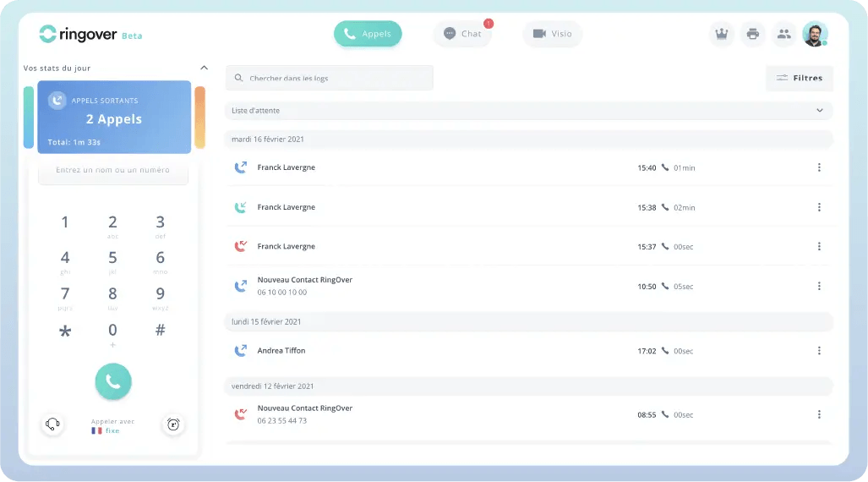Click the printer icon in the header
Screen dimensions: 868x482
point(752,34)
